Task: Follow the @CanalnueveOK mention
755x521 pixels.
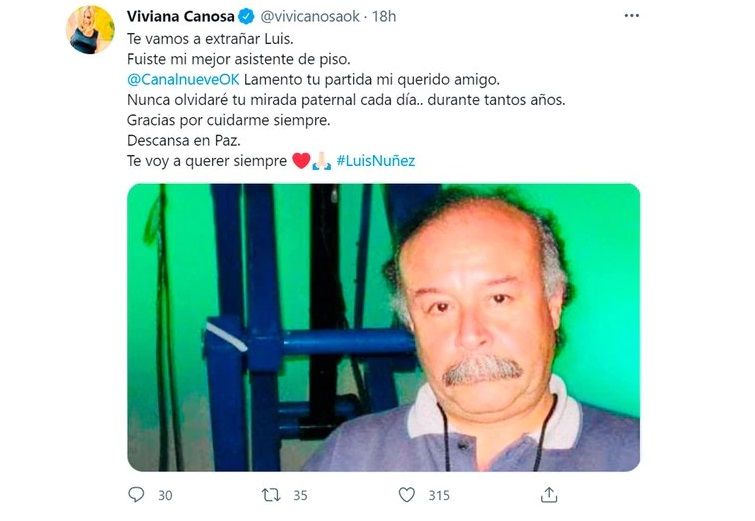Action: [x=183, y=79]
